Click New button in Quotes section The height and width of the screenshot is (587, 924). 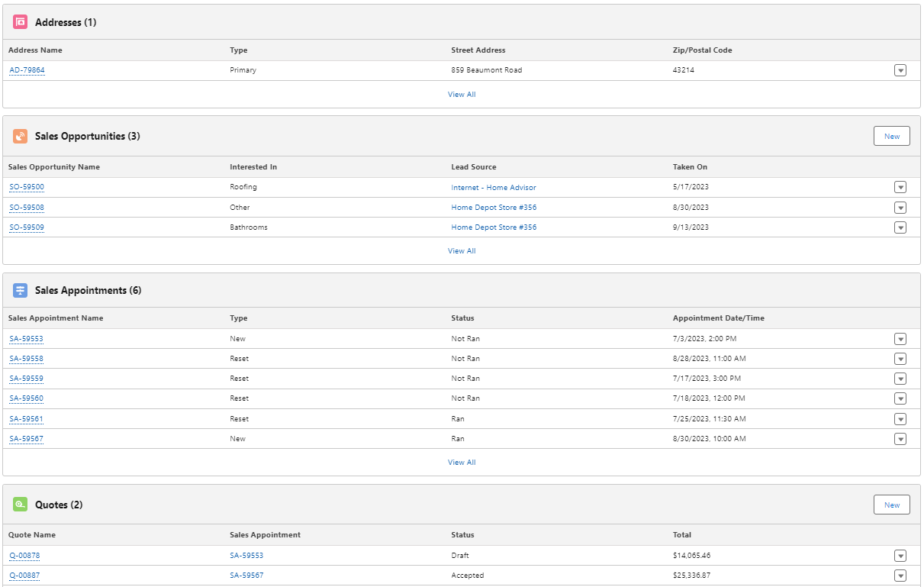[x=892, y=505]
